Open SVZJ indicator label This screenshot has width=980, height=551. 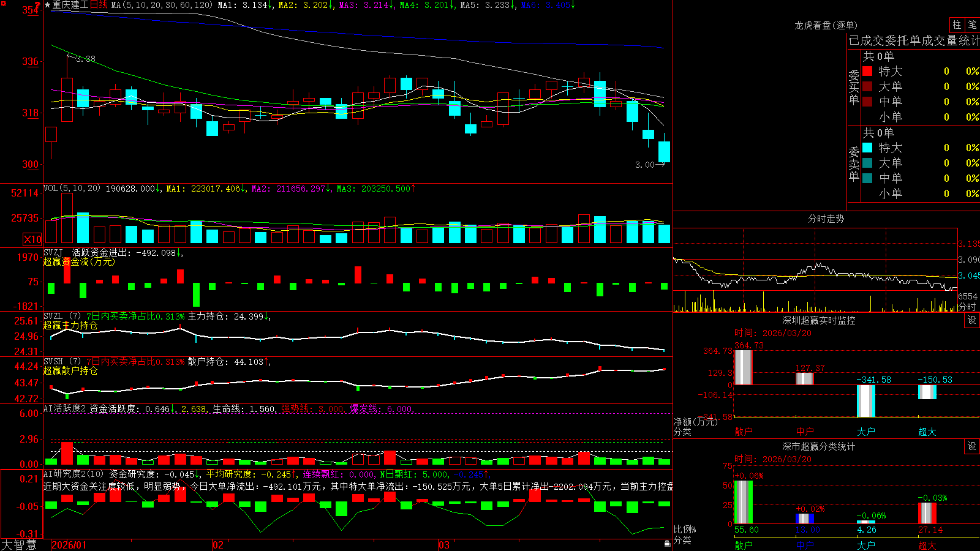53,252
